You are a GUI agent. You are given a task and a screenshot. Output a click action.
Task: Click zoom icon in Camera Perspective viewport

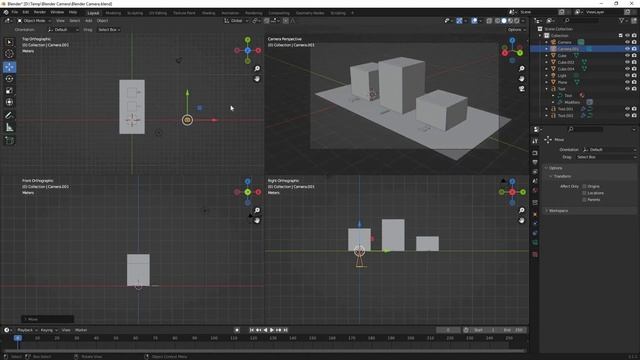coord(521,69)
